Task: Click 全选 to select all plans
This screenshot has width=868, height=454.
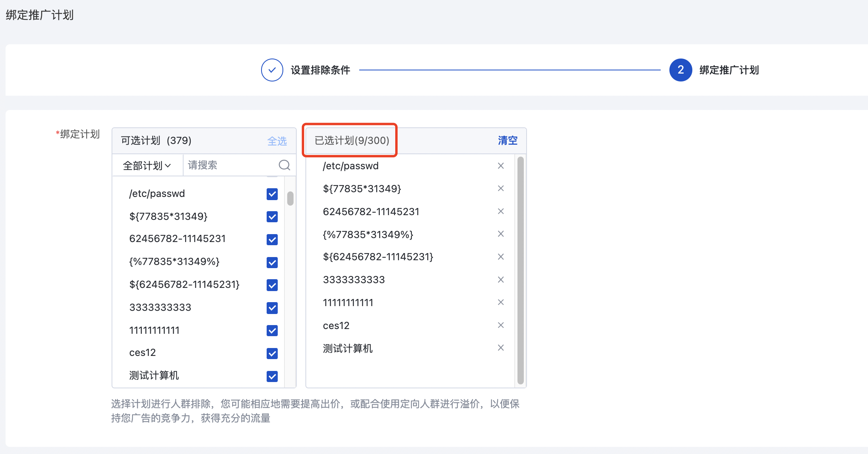Action: [277, 141]
